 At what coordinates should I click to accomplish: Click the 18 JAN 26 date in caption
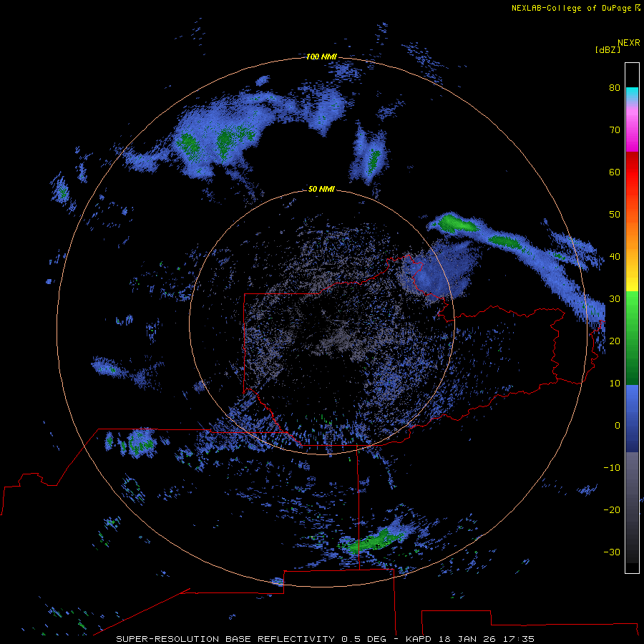(467, 639)
